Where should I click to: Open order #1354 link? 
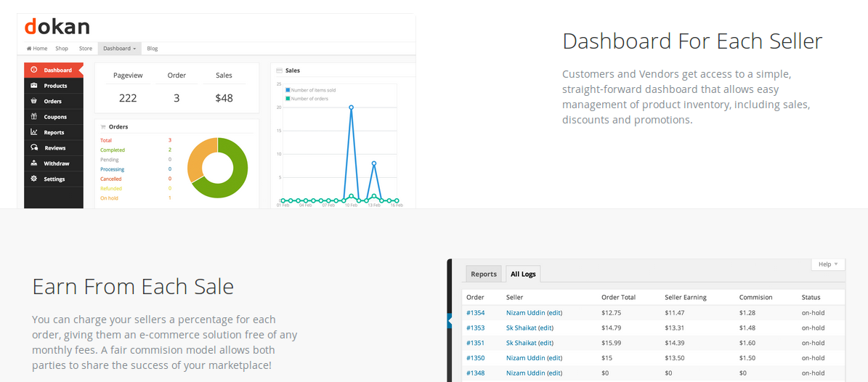tap(476, 313)
